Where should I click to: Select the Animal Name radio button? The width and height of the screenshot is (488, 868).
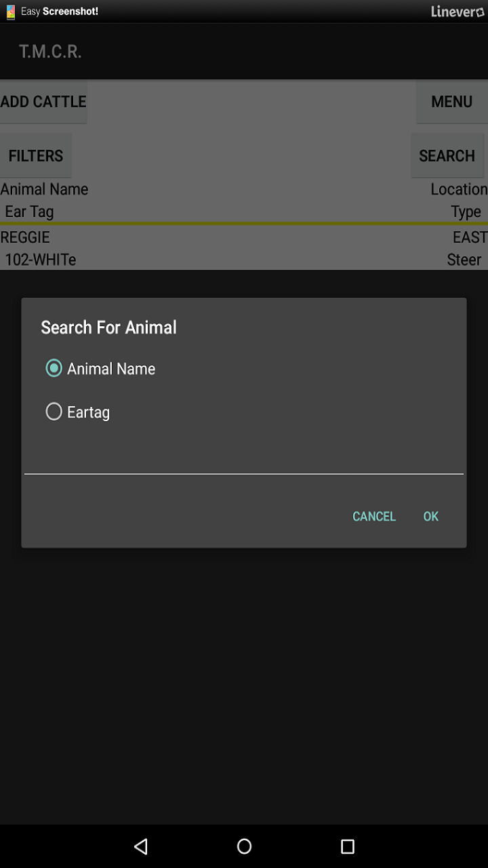click(x=54, y=368)
